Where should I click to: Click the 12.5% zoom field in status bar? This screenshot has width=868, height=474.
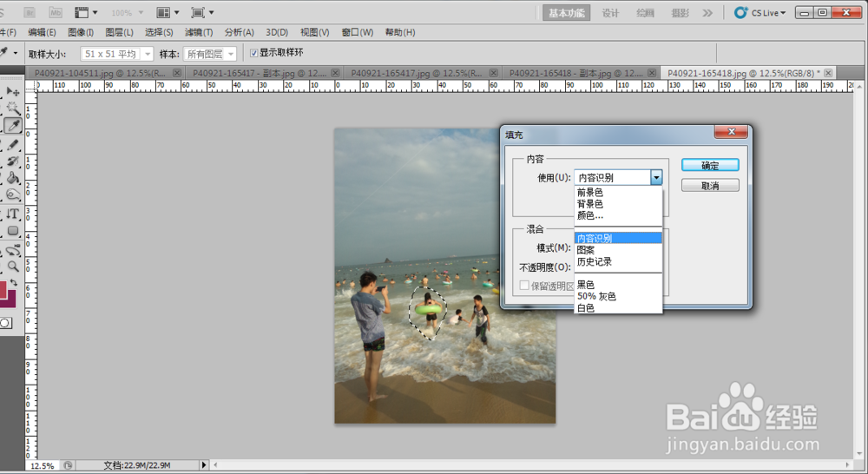(42, 465)
